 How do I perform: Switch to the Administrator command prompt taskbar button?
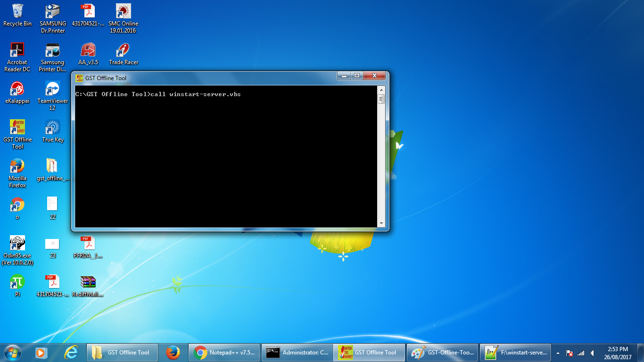click(297, 352)
